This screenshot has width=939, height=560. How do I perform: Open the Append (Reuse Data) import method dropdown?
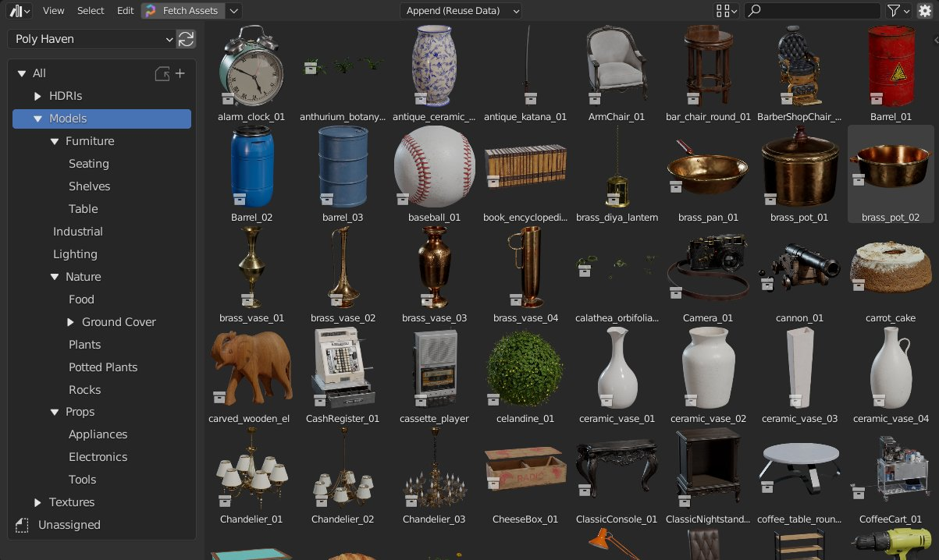click(461, 11)
